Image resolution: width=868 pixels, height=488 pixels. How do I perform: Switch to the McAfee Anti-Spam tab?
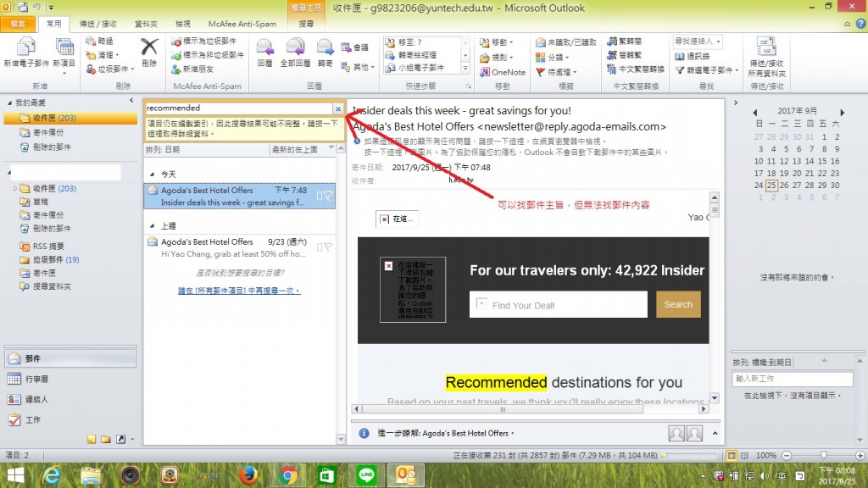pyautogui.click(x=242, y=24)
